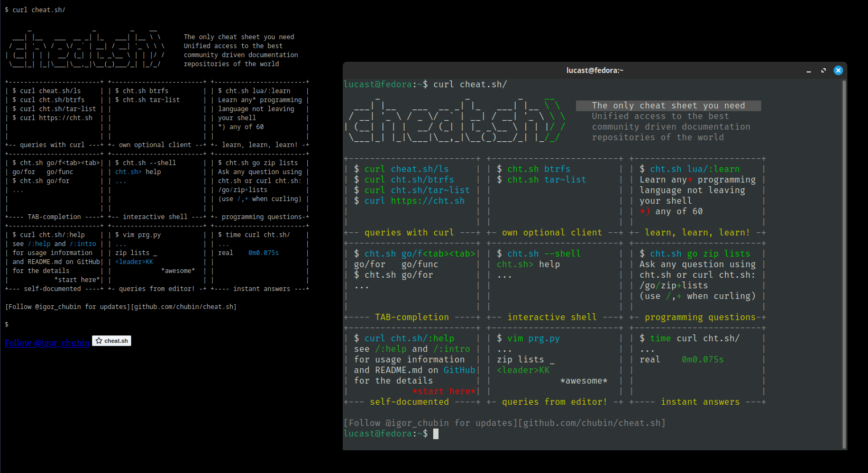Click 'curl cheat.sh/ls' in the terminal
This screenshot has height=473, width=868.
coord(406,169)
